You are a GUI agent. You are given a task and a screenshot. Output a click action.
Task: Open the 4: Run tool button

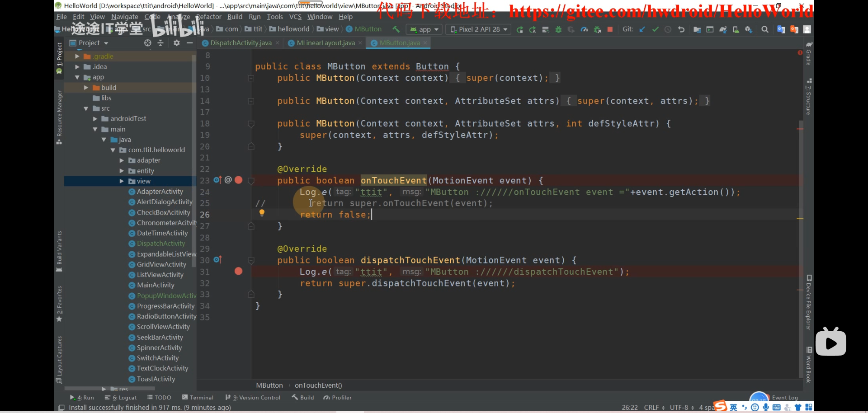(x=82, y=398)
